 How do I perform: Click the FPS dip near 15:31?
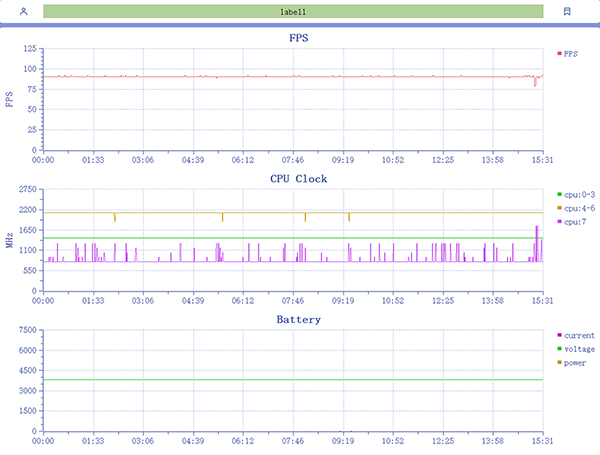[535, 83]
